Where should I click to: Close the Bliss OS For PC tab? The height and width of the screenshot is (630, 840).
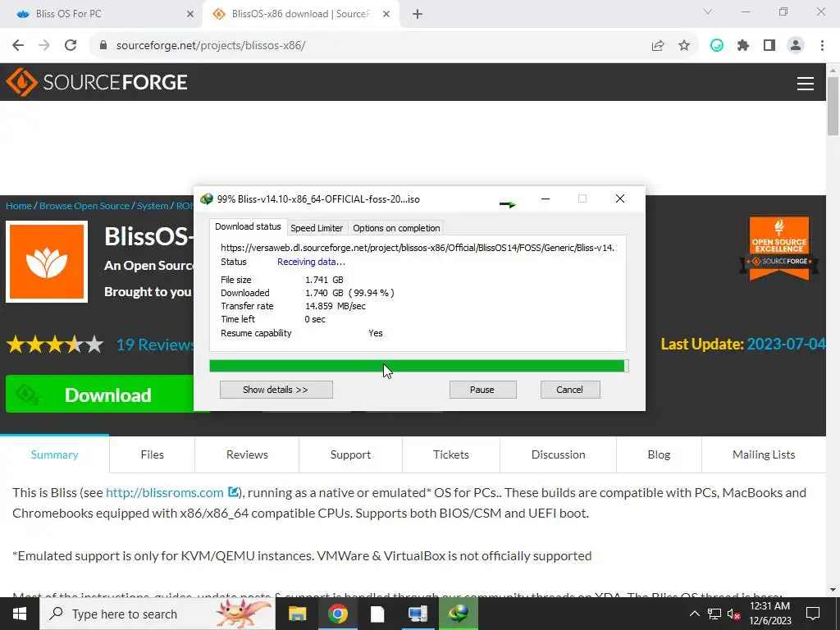pyautogui.click(x=190, y=14)
